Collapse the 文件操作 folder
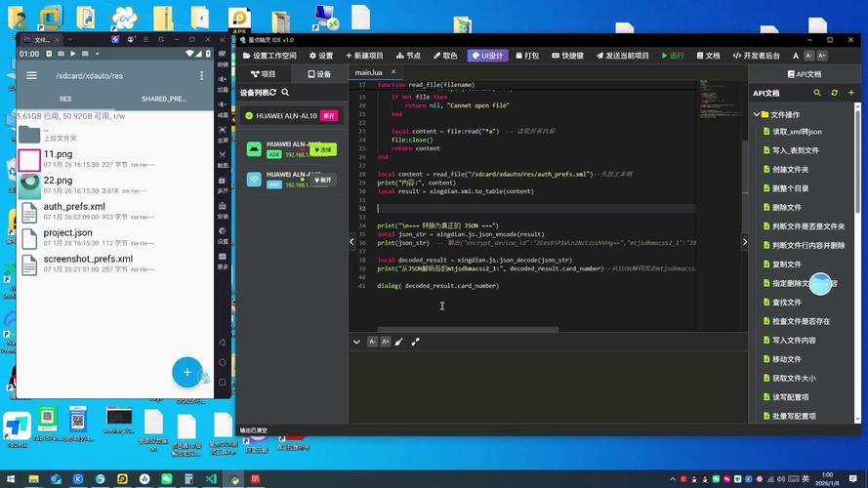Screen dimensions: 868x488 (756, 114)
